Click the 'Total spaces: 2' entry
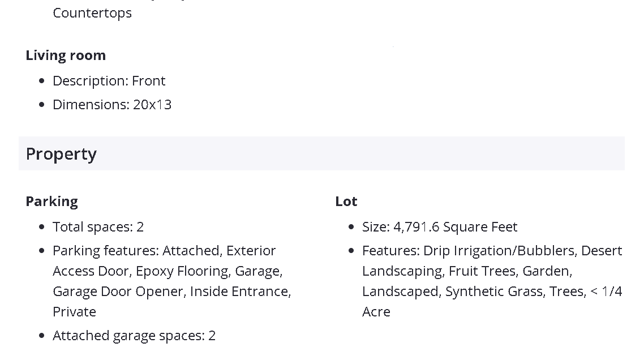Image resolution: width=644 pixels, height=347 pixels. pyautogui.click(x=98, y=227)
